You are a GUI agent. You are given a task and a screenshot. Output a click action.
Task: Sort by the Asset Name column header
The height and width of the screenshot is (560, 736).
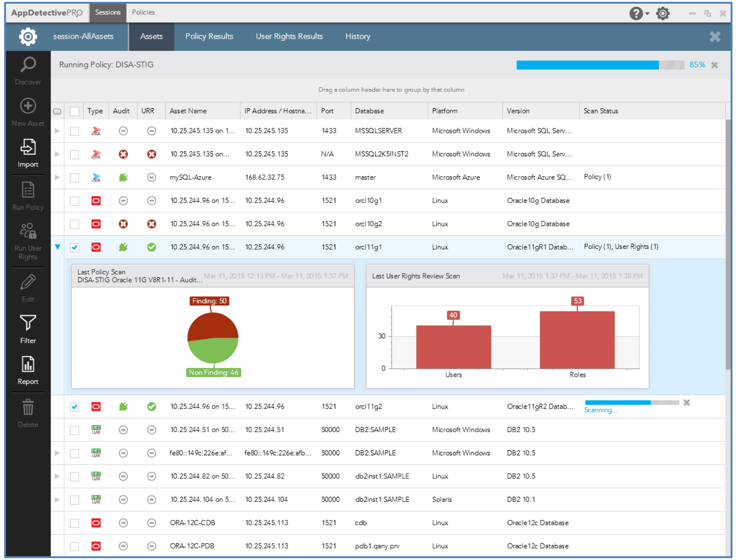(188, 111)
